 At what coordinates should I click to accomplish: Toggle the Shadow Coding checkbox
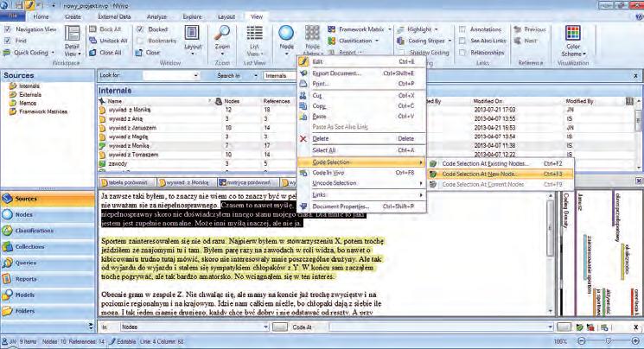click(401, 53)
